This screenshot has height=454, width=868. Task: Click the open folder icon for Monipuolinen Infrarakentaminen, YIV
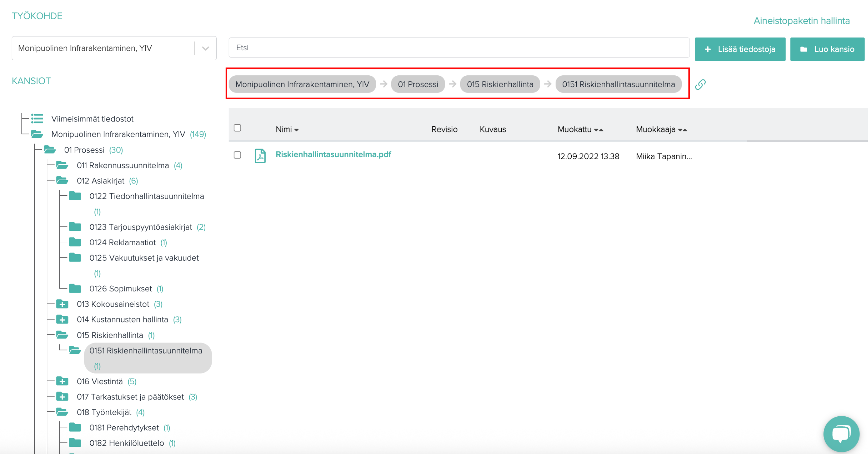37,134
